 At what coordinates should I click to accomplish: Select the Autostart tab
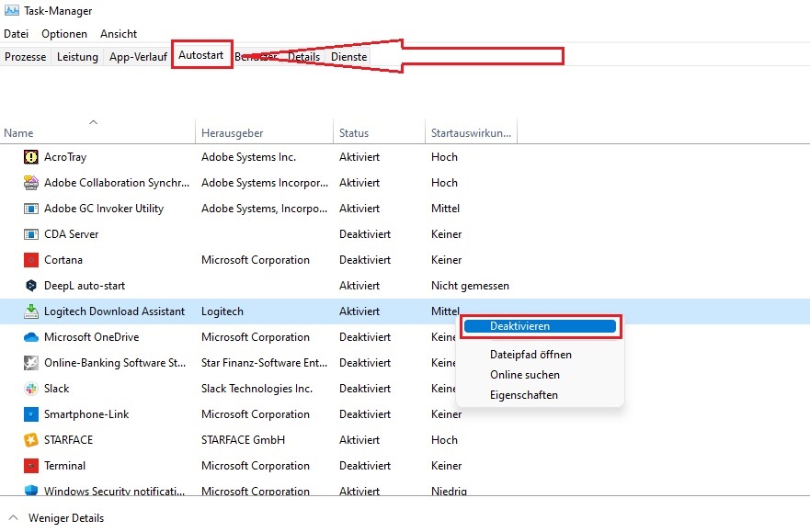pyautogui.click(x=201, y=55)
